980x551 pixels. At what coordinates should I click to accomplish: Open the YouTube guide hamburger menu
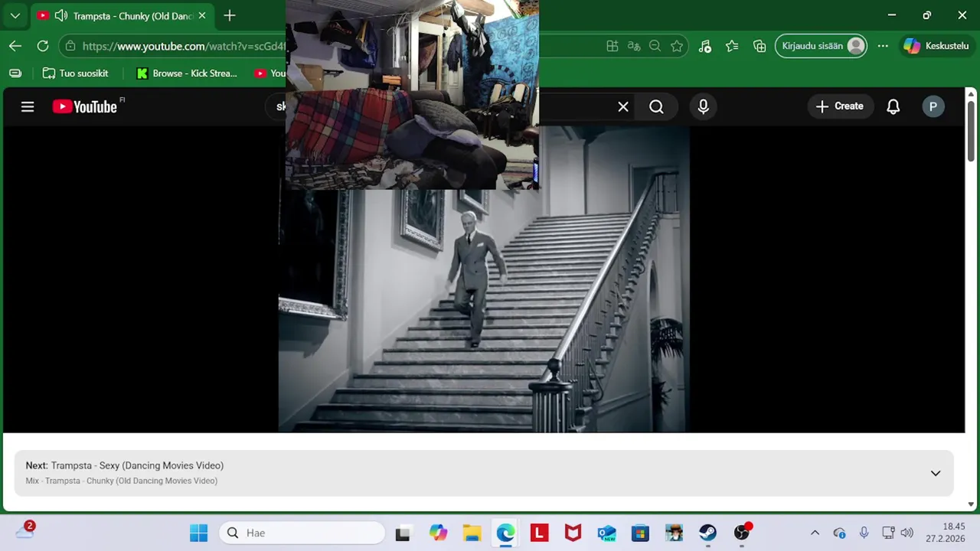(28, 107)
